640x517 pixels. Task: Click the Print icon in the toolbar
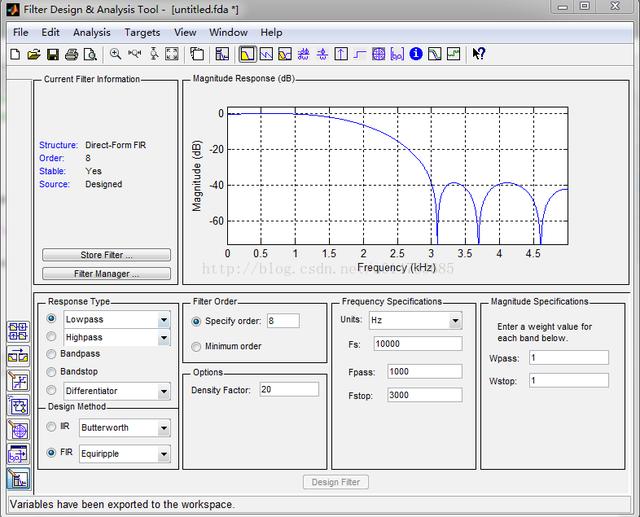pos(71,54)
